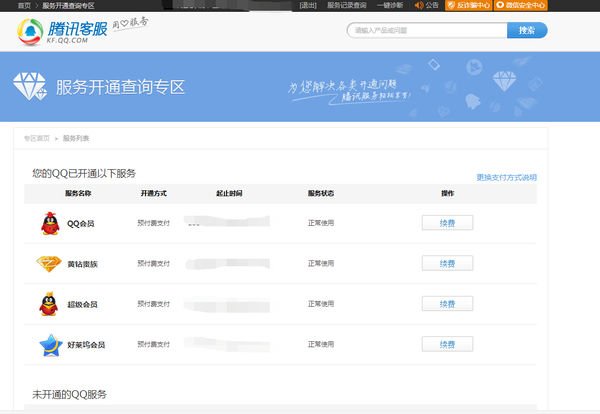This screenshot has height=414, width=600.
Task: Click 预付费支付 in the 好莱坞会员 row
Action: pyautogui.click(x=153, y=344)
